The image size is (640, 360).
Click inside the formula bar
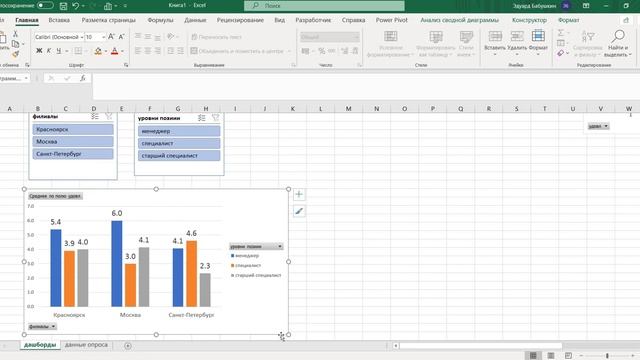366,86
